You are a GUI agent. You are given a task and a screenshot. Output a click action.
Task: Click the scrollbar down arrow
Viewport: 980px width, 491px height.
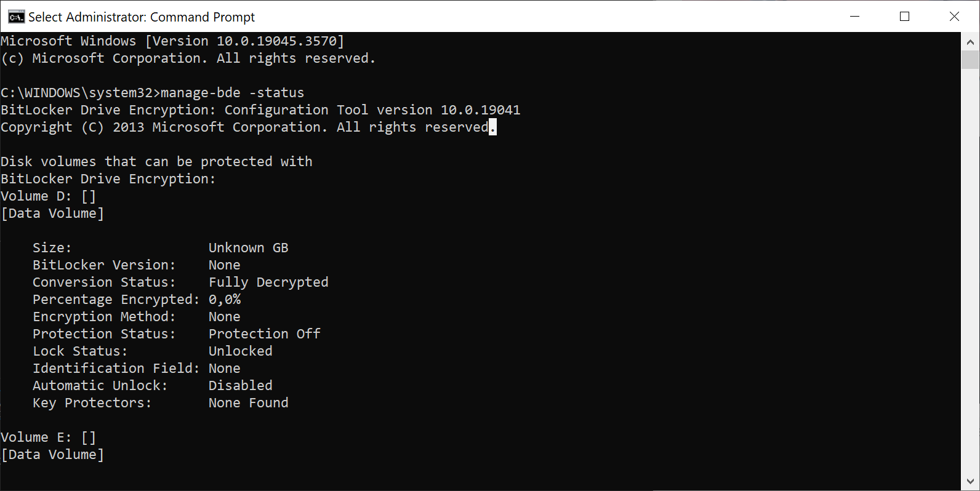[x=970, y=482]
